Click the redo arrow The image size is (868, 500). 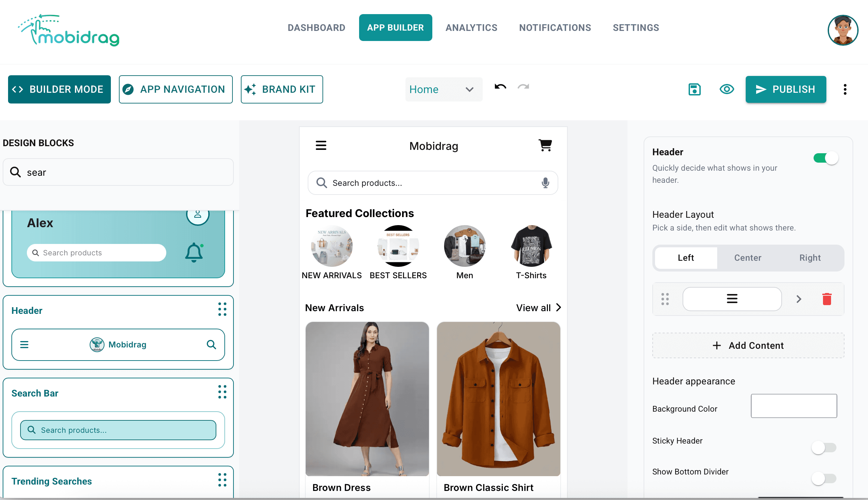click(522, 87)
